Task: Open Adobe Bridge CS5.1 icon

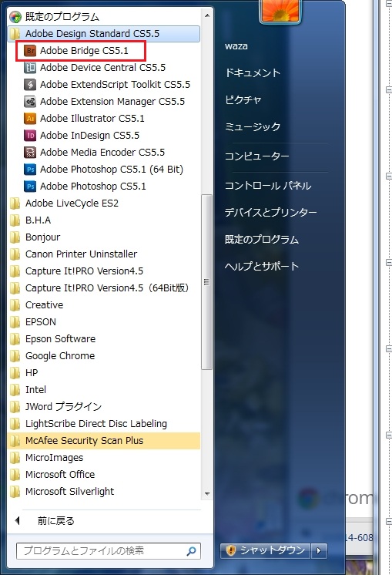Action: click(x=30, y=51)
